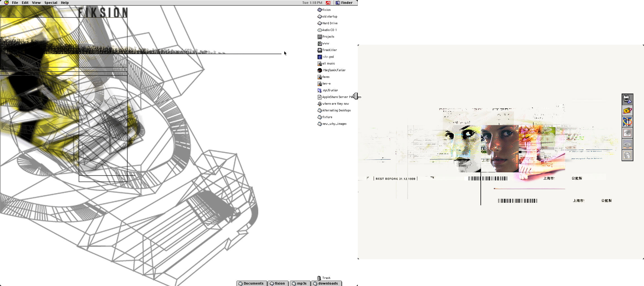The width and height of the screenshot is (644, 286).
Task: Click the lighthouse Navigator icon in the strip
Action: click(x=627, y=122)
